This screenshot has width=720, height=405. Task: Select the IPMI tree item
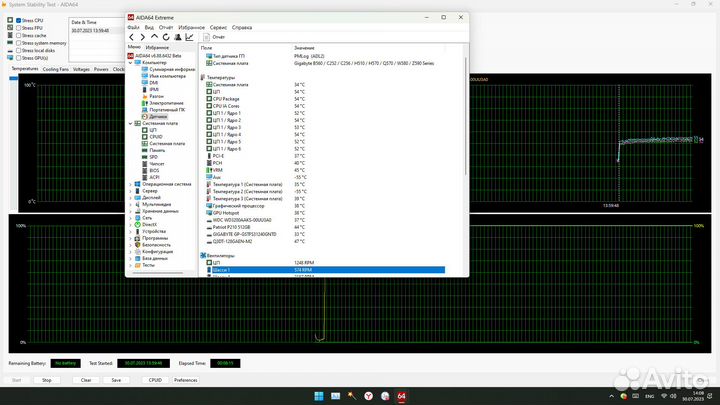[154, 90]
